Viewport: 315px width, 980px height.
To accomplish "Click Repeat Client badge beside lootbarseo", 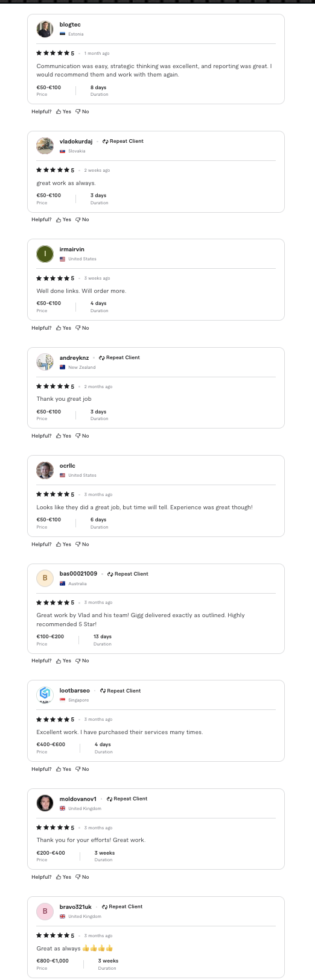I will click(x=120, y=691).
